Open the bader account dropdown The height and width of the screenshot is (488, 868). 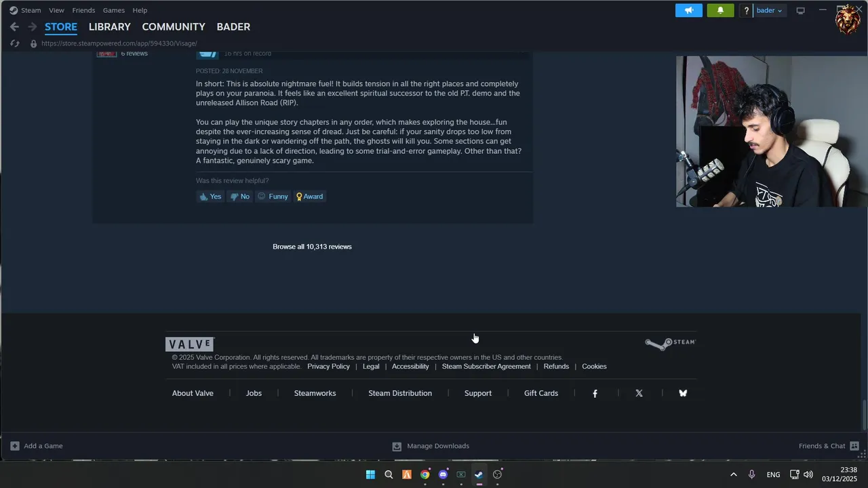click(x=770, y=10)
